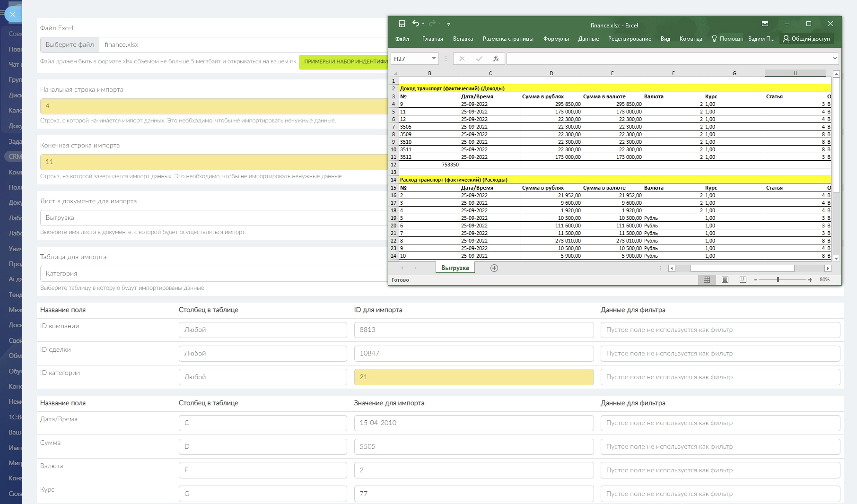This screenshot has width=857, height=504.
Task: Click the Курс column letter field
Action: coord(263,494)
